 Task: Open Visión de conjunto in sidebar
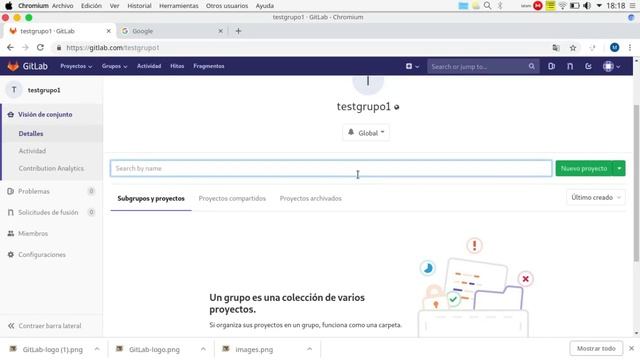point(45,115)
